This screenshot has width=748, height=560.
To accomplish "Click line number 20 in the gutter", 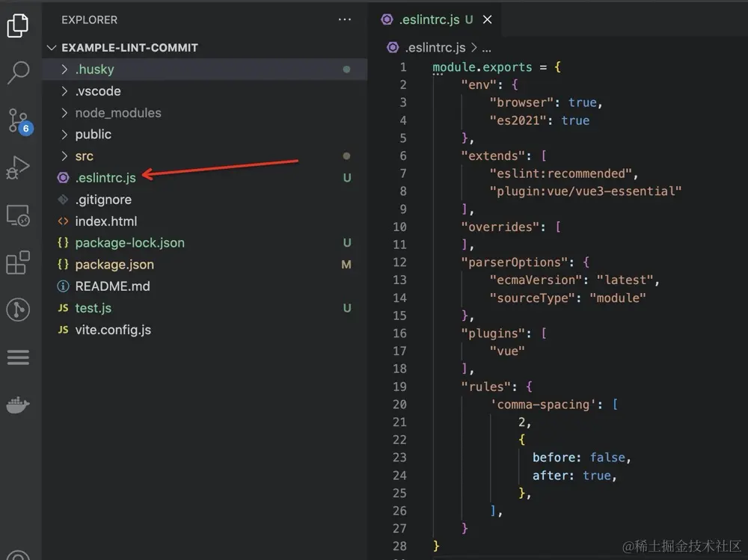I will [399, 404].
